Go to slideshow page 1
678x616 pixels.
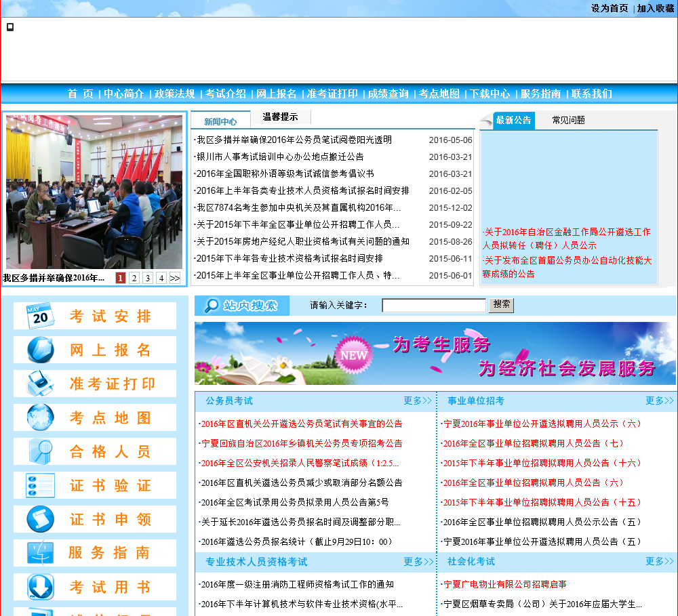coord(121,278)
